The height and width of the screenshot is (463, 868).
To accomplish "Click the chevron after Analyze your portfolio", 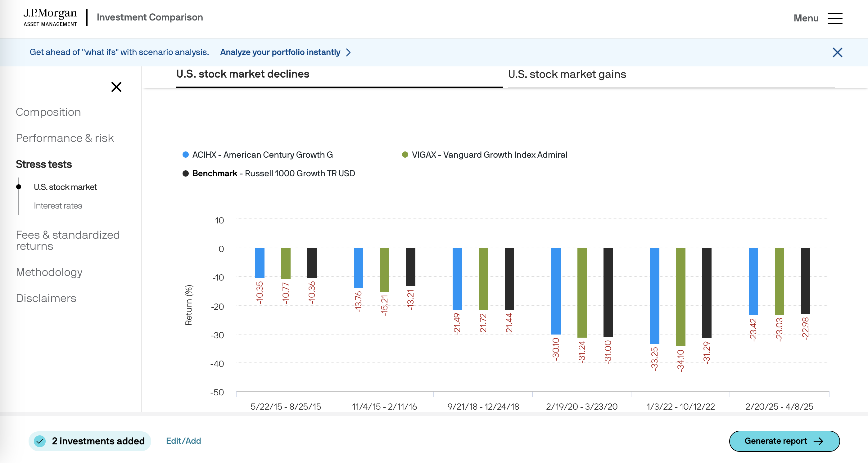I will [349, 52].
